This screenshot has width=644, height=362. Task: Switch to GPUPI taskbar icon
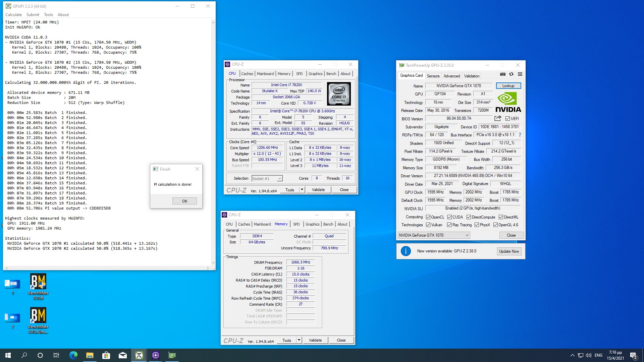tap(139, 355)
